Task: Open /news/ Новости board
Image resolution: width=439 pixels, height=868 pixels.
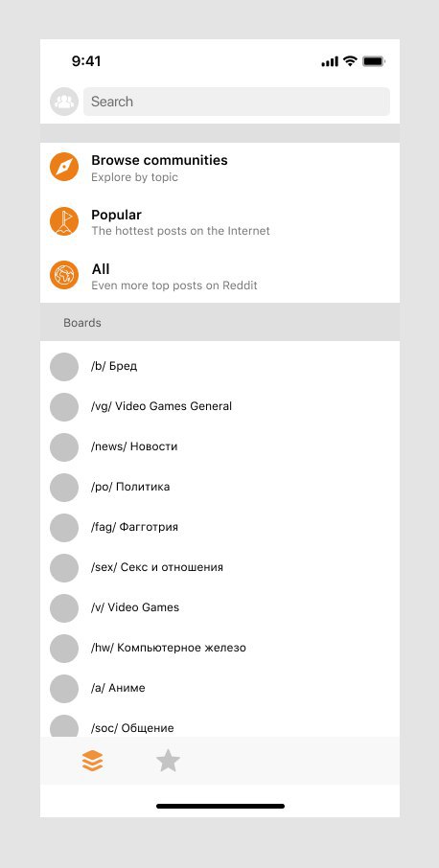Action: 219,446
